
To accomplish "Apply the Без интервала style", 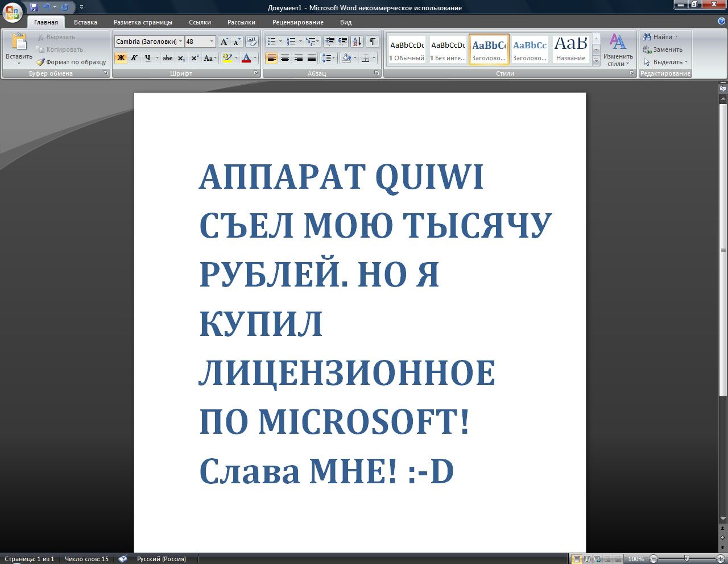I will tap(448, 50).
